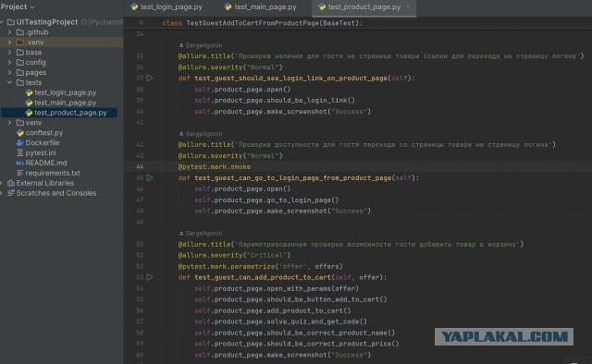Expand the config folder
Image resolution: width=592 pixels, height=364 pixels.
(10, 62)
